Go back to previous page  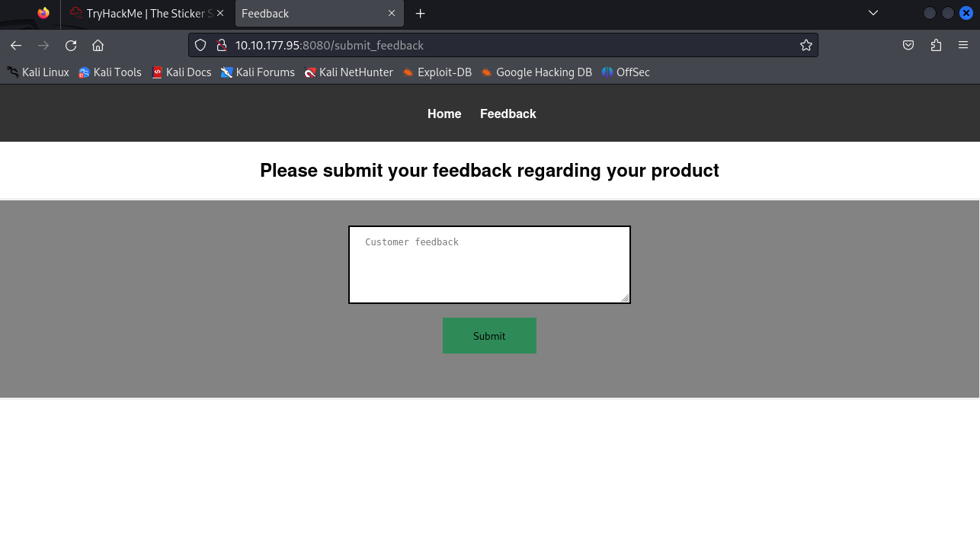(16, 46)
